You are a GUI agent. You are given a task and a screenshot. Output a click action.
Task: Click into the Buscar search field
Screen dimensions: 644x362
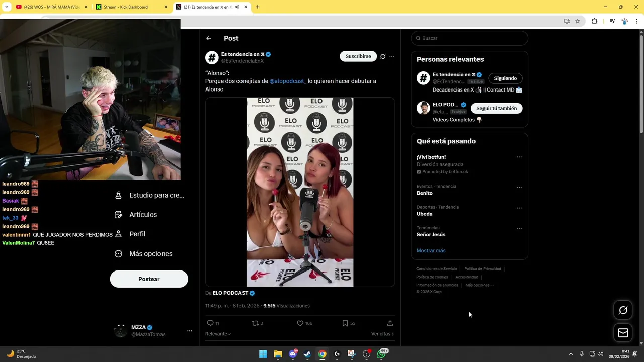coord(469,38)
